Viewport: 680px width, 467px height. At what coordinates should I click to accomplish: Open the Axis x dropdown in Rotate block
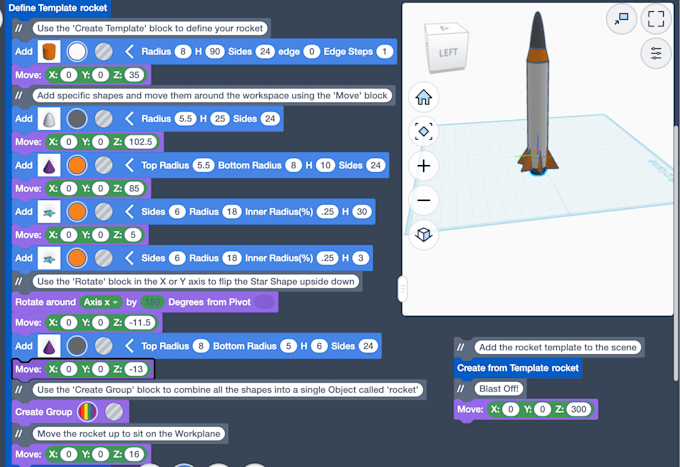[x=101, y=302]
